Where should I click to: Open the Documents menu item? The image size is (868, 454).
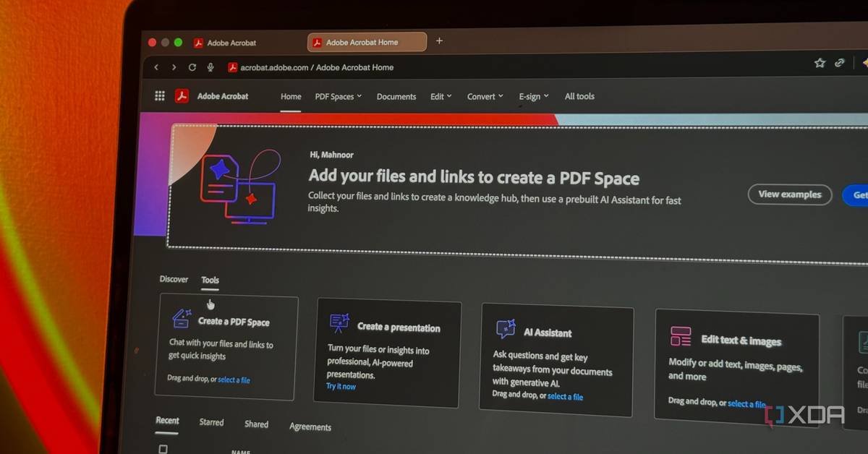(x=396, y=96)
